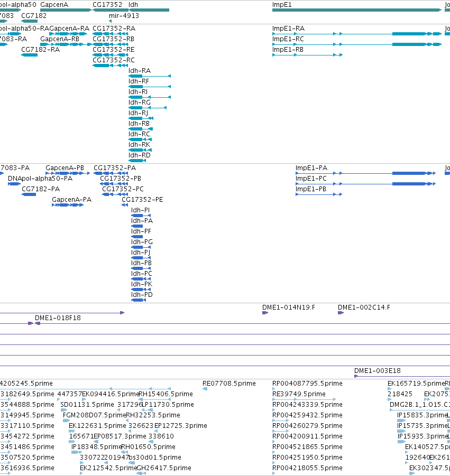
Task: Select protein Idh-PF
Action: 141,231
